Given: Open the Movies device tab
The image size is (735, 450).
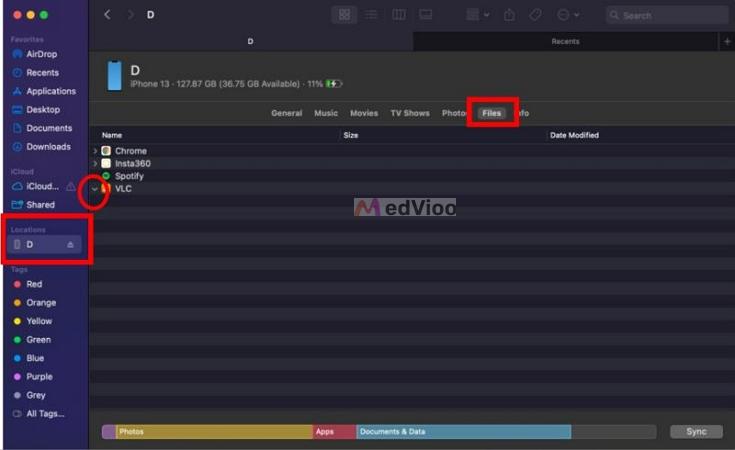Looking at the screenshot, I should pyautogui.click(x=364, y=113).
